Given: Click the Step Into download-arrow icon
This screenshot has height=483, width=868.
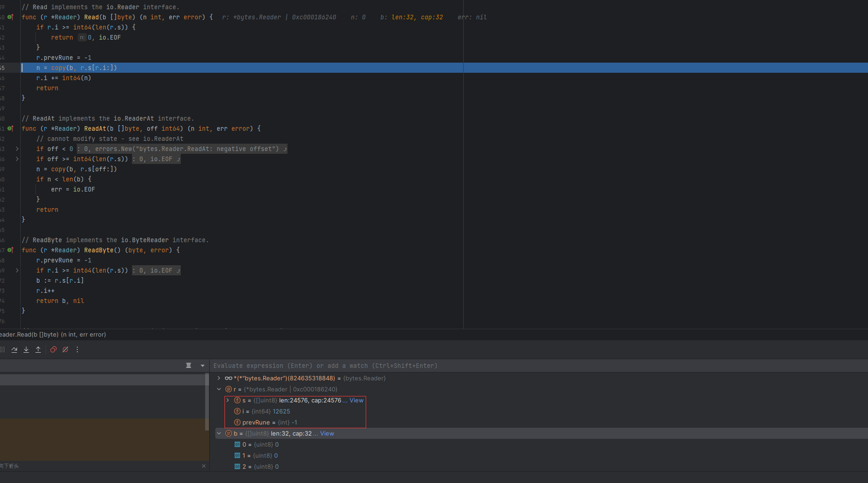Looking at the screenshot, I should [x=26, y=349].
